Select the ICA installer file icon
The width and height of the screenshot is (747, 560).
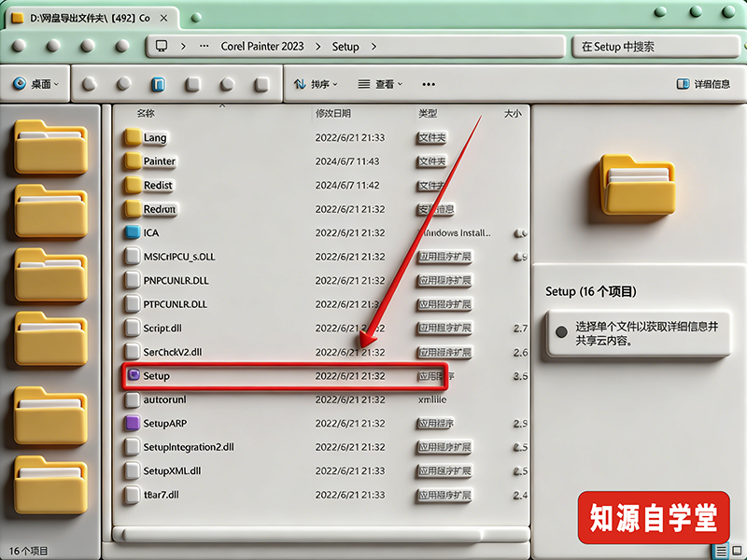click(x=132, y=232)
